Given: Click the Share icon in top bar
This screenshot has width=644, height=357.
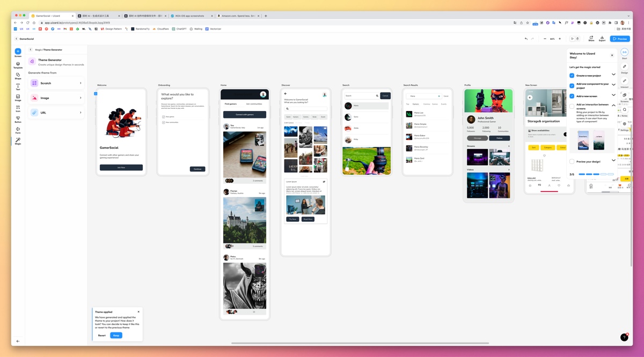Looking at the screenshot, I should coord(591,38).
